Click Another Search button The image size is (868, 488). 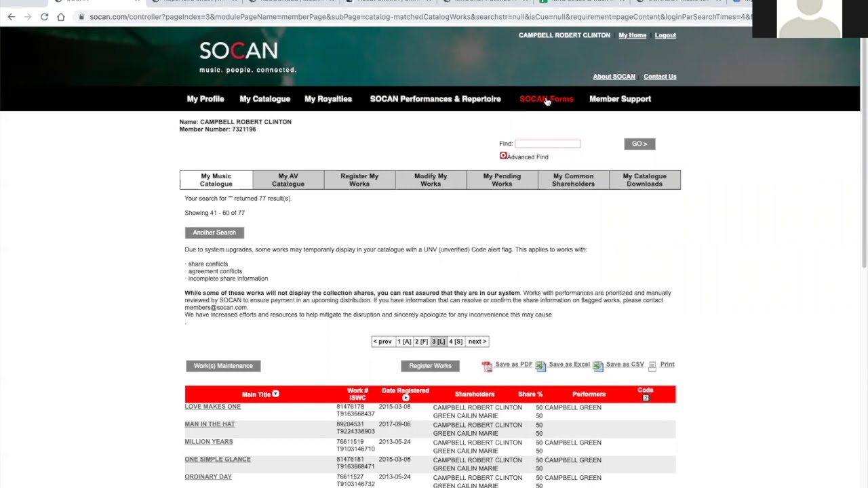[x=214, y=232]
